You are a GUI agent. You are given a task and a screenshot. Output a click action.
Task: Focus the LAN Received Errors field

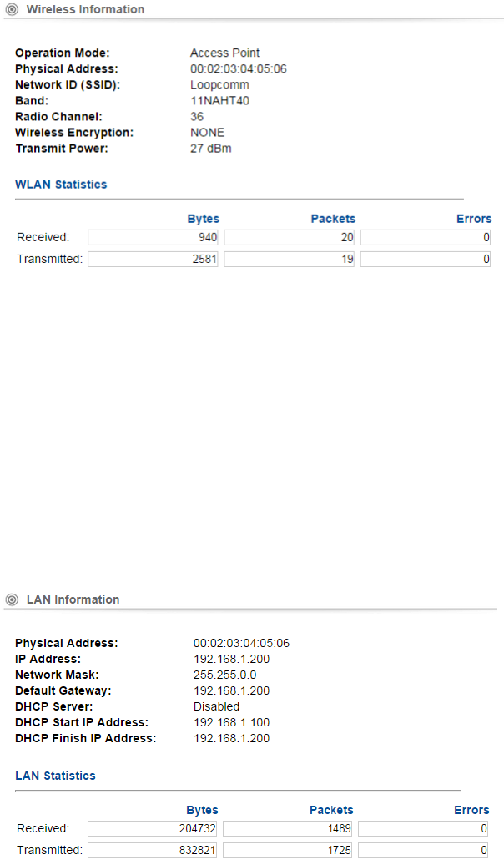pyautogui.click(x=425, y=828)
